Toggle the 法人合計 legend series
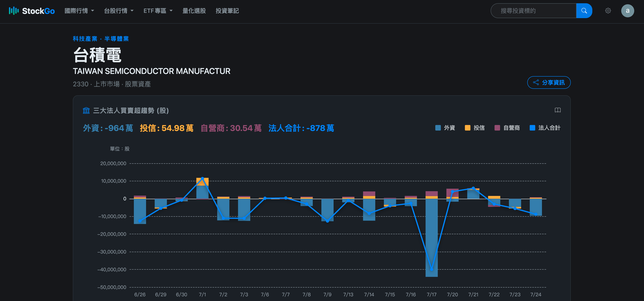Viewport: 644px width, 301px height. pyautogui.click(x=545, y=128)
